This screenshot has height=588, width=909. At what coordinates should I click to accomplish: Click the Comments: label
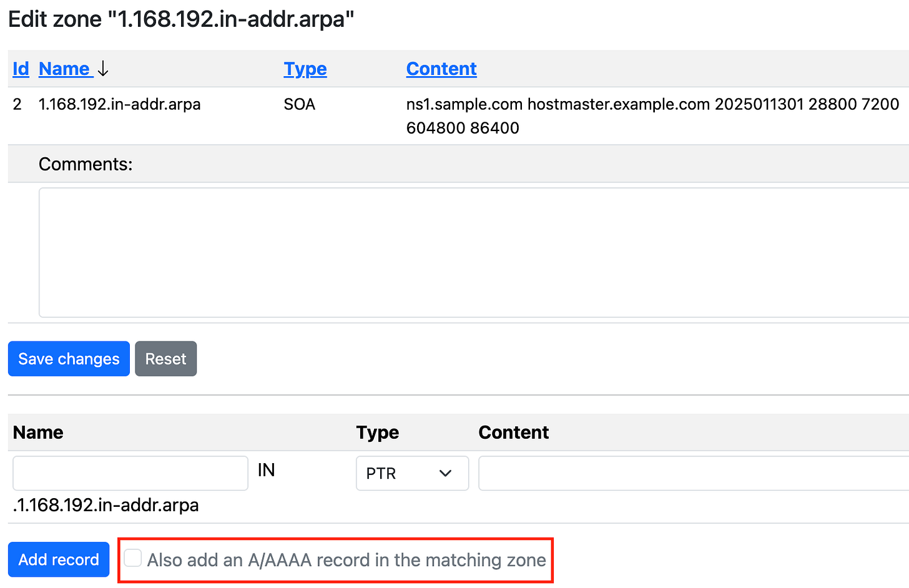[86, 164]
